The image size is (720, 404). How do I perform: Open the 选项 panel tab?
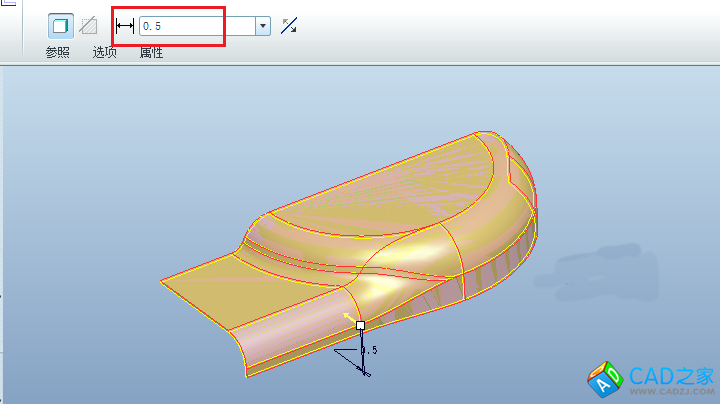(104, 52)
